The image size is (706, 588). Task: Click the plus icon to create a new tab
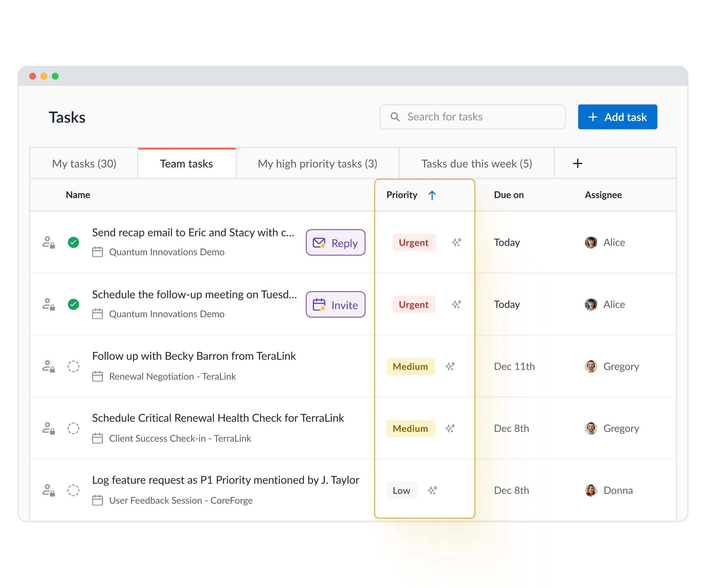(x=577, y=163)
